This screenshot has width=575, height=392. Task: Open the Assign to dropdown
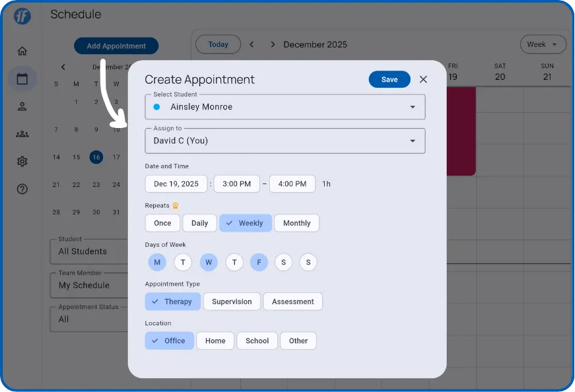pyautogui.click(x=285, y=141)
